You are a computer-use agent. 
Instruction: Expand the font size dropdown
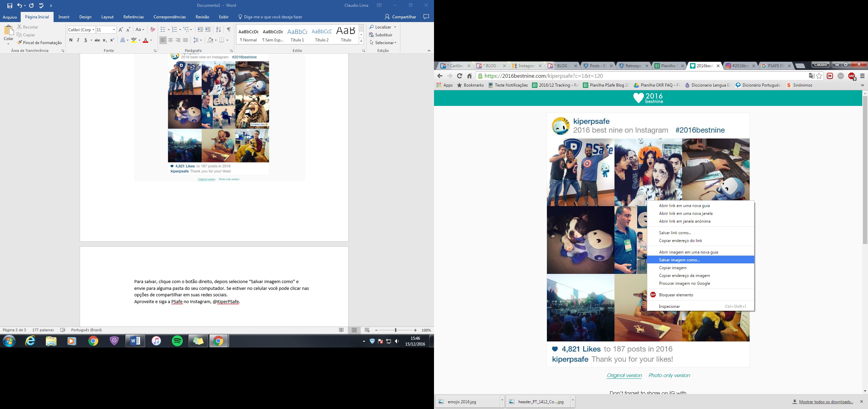tap(114, 30)
